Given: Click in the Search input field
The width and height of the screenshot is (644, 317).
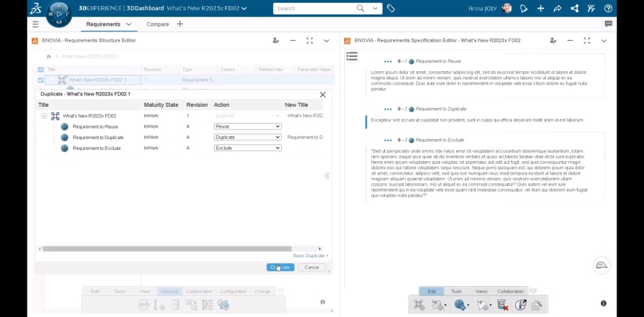Looking at the screenshot, I should pos(314,8).
